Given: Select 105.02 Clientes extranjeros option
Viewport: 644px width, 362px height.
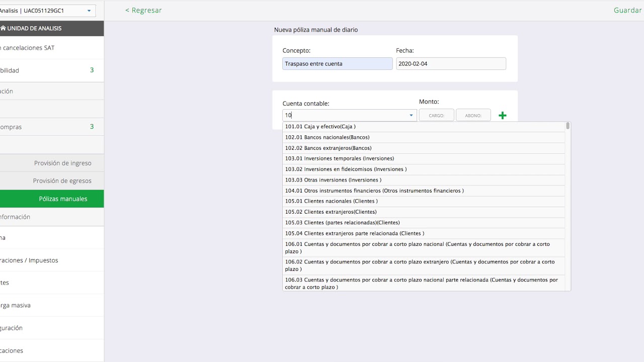Looking at the screenshot, I should pyautogui.click(x=424, y=212).
